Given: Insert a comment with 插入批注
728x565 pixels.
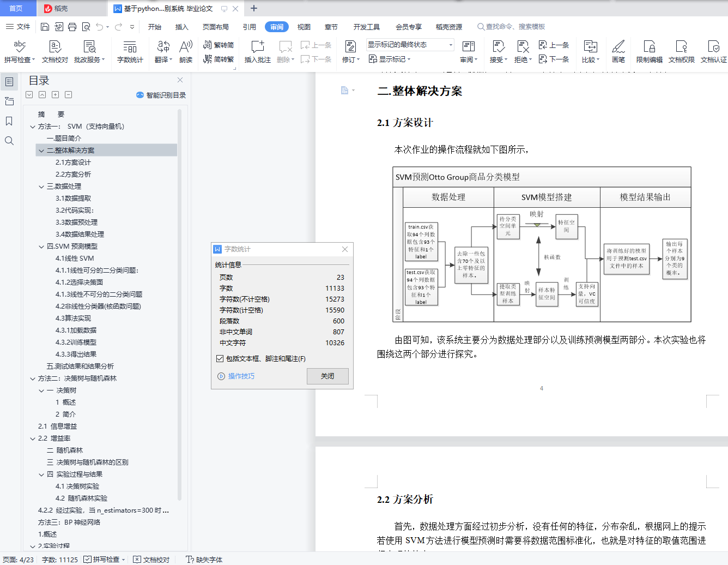Looking at the screenshot, I should [x=258, y=52].
